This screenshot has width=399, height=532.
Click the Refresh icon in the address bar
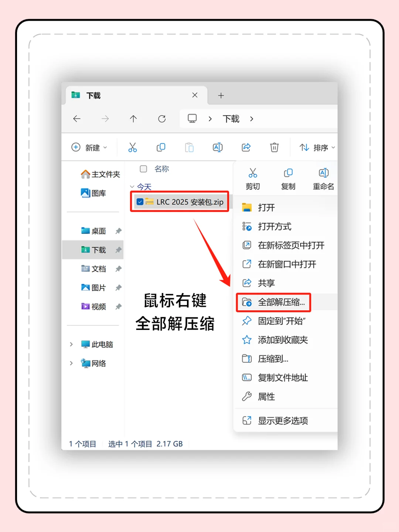[161, 119]
